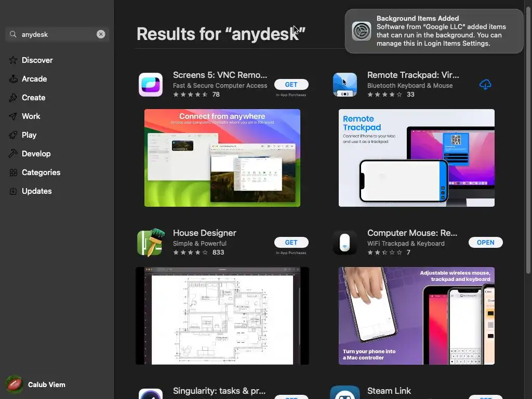The width and height of the screenshot is (532, 399).
Task: Get the Screens 5 VNC app
Action: tap(291, 85)
